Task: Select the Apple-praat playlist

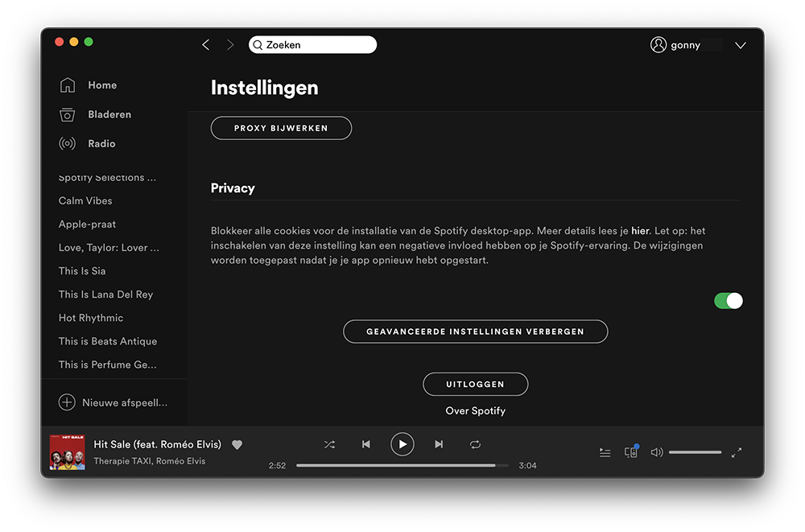Action: 87,225
